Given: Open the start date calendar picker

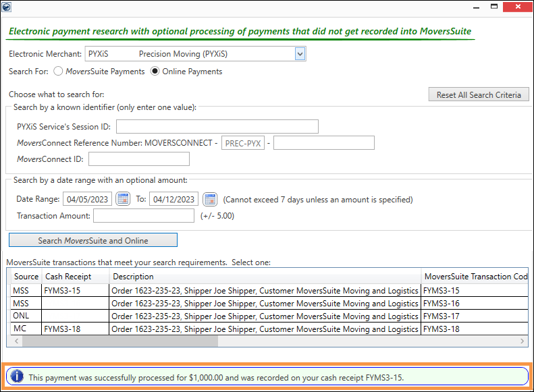Looking at the screenshot, I should coord(123,199).
